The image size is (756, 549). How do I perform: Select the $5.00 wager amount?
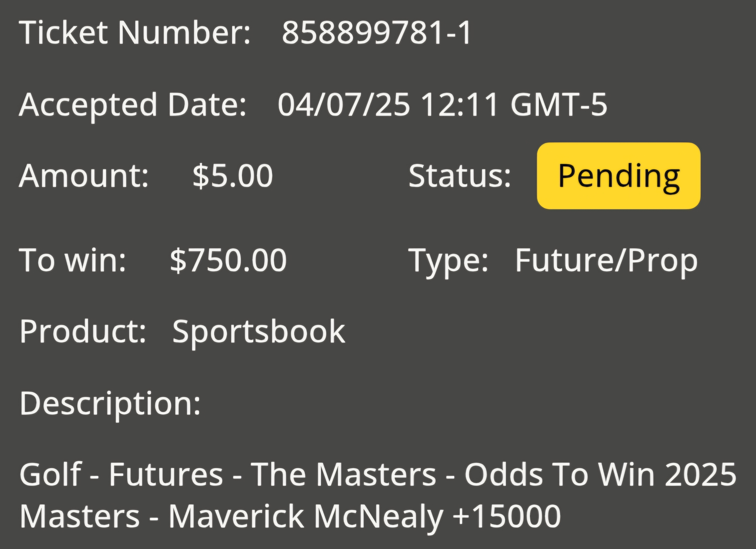click(x=233, y=176)
